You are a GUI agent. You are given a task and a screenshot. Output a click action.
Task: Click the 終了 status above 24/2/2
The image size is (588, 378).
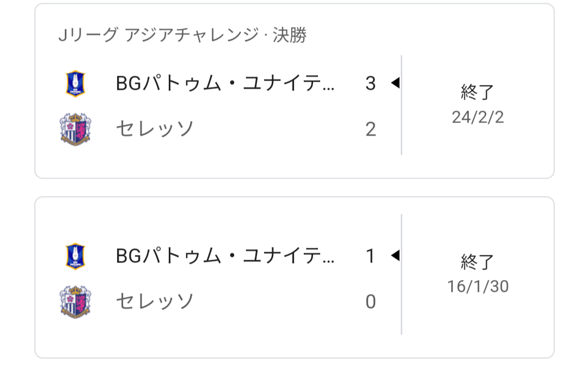tap(477, 92)
